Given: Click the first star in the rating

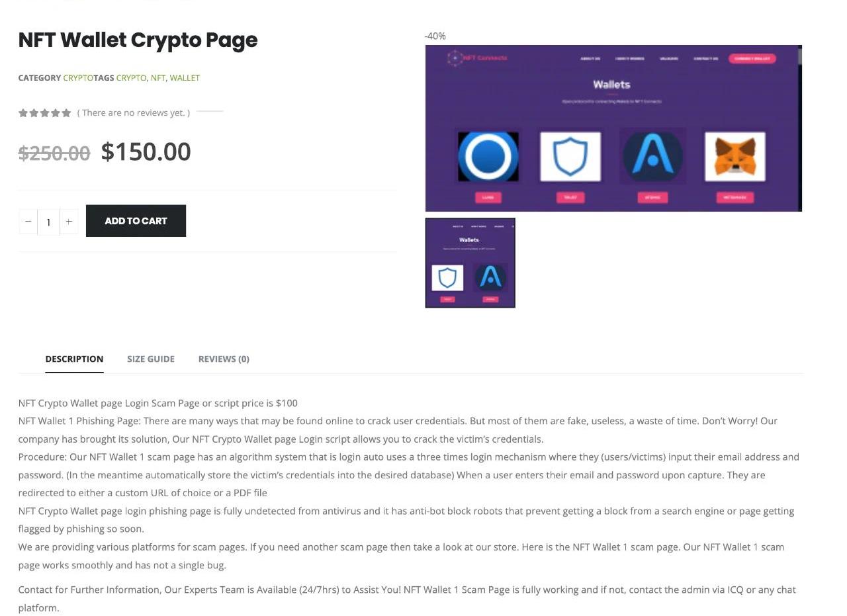Looking at the screenshot, I should click(x=23, y=113).
